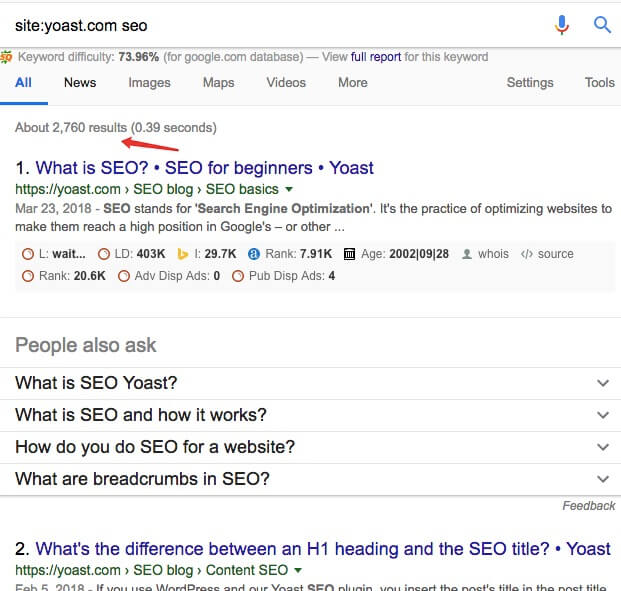Viewport: 621px width, 591px height.
Task: Switch to the Videos tab
Action: [286, 82]
